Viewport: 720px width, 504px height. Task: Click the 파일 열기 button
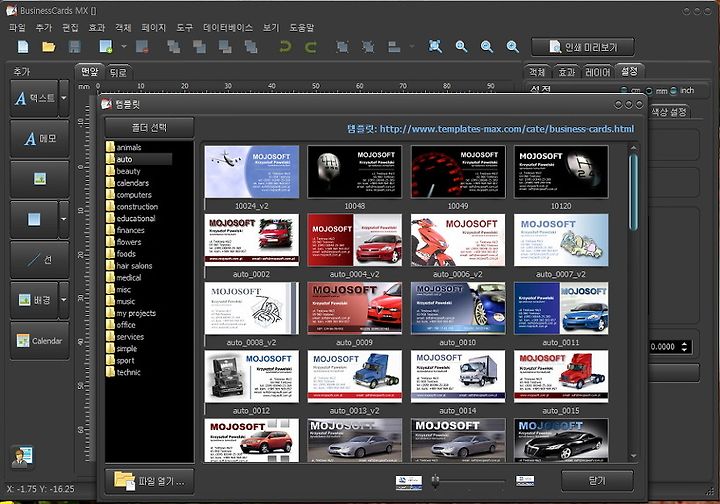[150, 481]
